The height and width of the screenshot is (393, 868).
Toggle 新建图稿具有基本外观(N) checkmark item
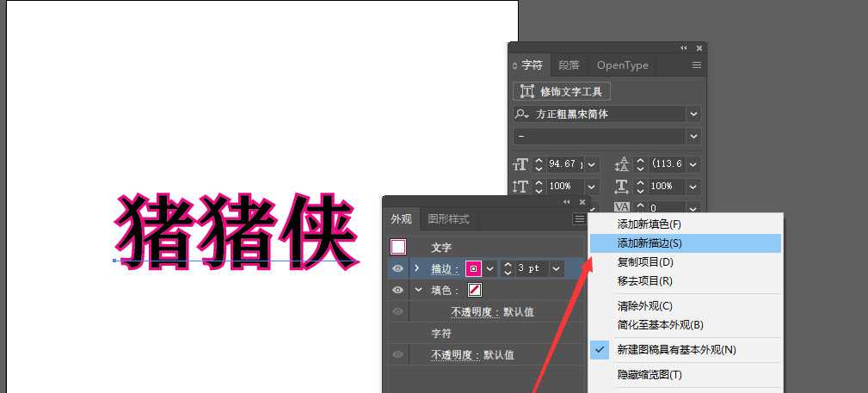click(686, 350)
